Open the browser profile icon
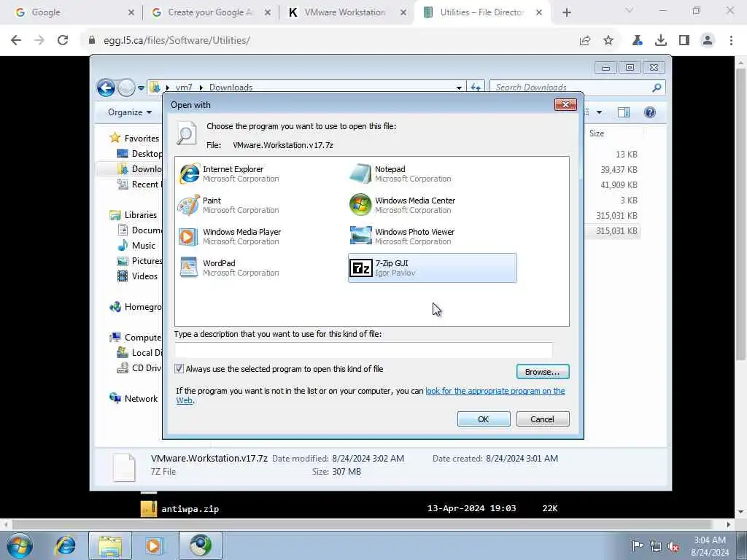 click(708, 41)
